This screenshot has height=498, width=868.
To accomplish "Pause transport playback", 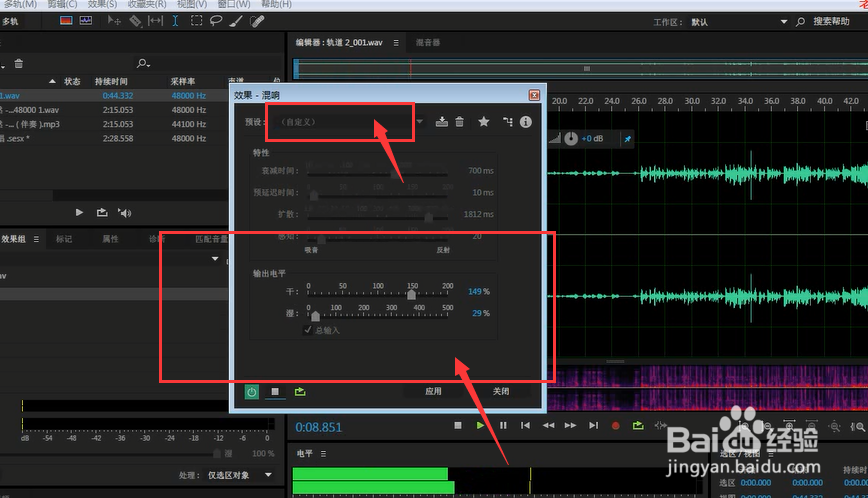I will [x=503, y=426].
